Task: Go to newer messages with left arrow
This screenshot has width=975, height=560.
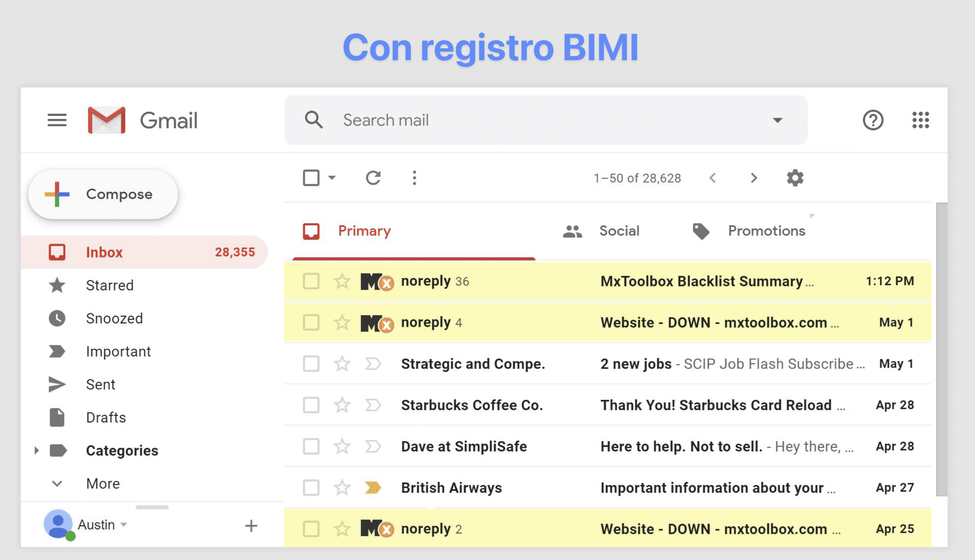Action: click(713, 178)
